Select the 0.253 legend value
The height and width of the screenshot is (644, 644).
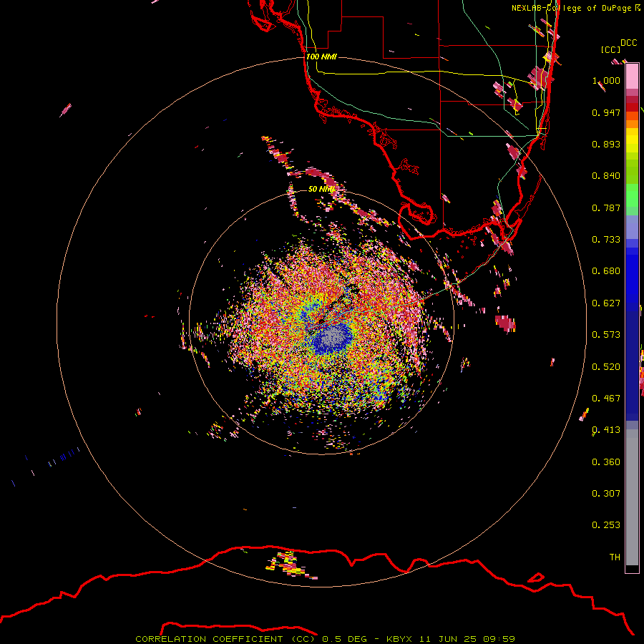606,526
